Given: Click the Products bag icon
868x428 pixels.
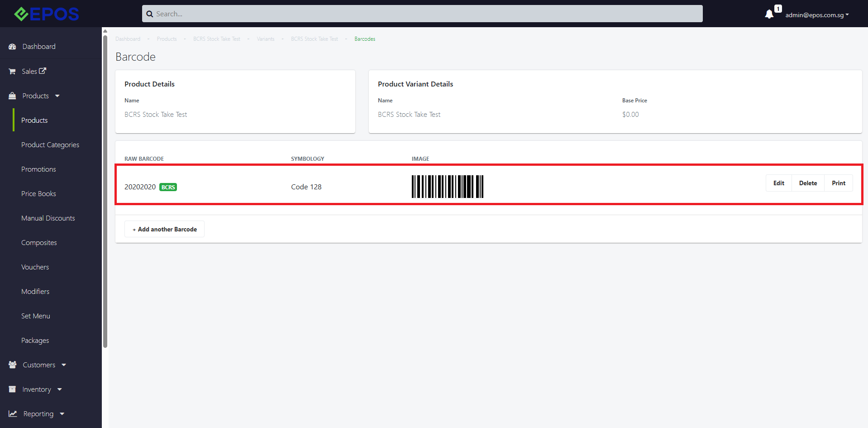Looking at the screenshot, I should pos(12,96).
